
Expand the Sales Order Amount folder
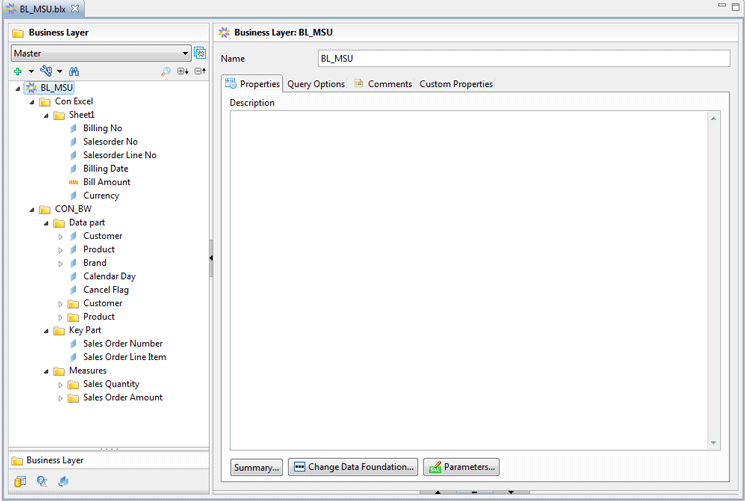point(60,398)
